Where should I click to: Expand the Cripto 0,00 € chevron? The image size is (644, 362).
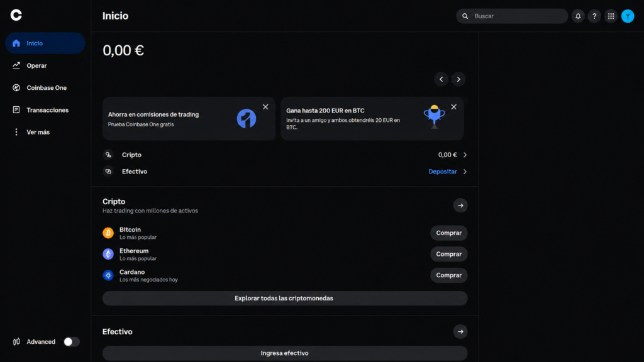[x=465, y=155]
